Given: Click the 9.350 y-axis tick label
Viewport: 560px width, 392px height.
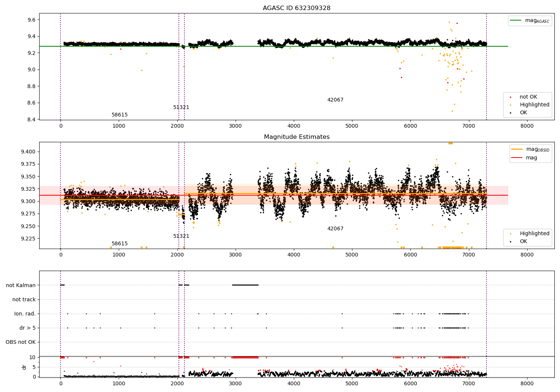Looking at the screenshot, I should pos(29,177).
